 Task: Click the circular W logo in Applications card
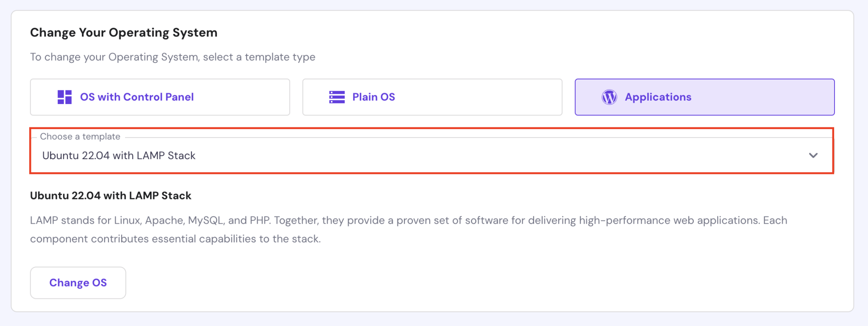click(609, 97)
